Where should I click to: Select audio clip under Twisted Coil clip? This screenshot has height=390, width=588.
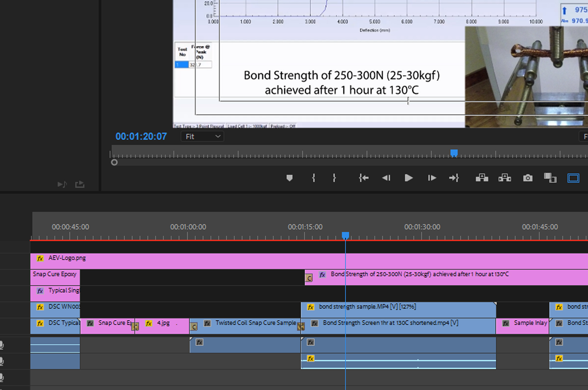tap(245, 345)
